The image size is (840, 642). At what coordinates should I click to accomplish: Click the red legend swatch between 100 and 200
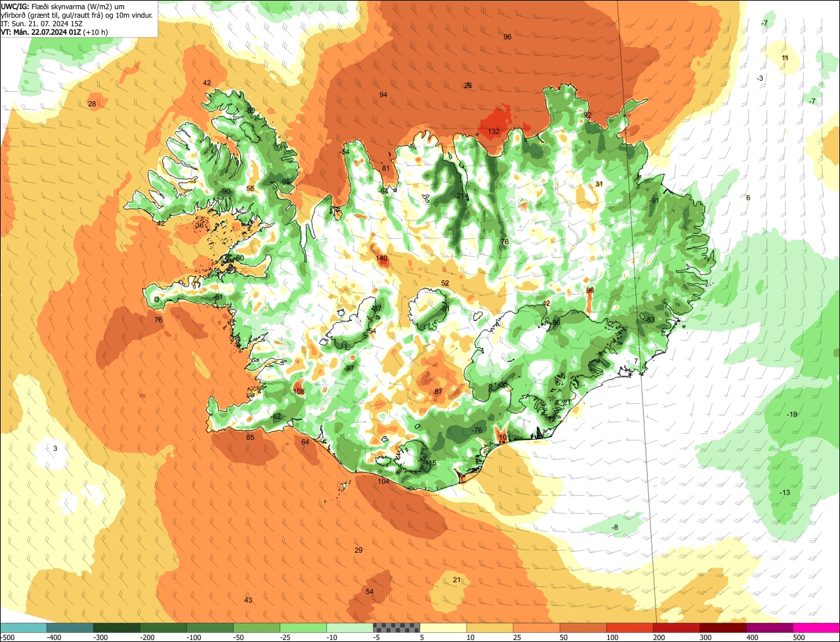coord(629,627)
